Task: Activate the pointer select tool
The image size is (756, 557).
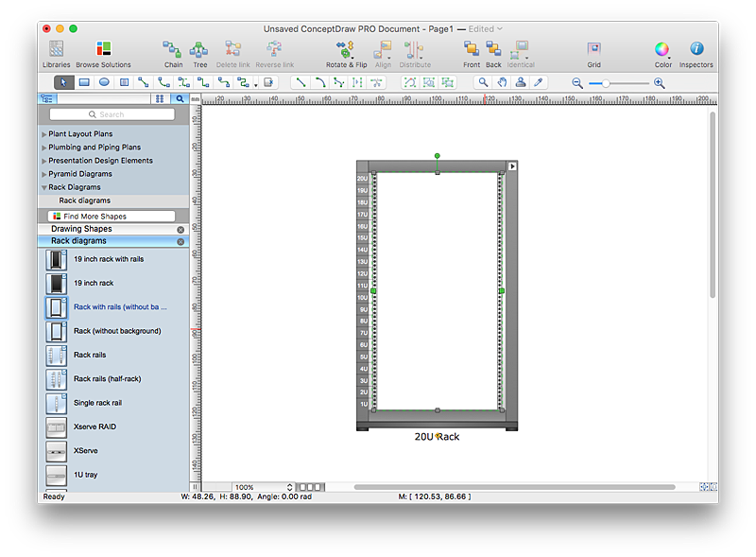Action: 63,83
